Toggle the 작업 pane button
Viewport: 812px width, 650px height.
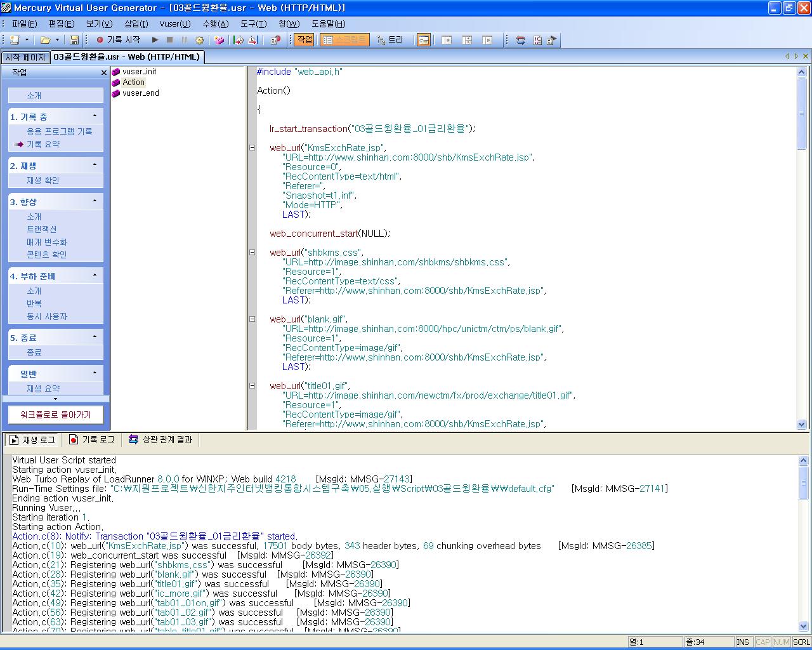coord(305,40)
